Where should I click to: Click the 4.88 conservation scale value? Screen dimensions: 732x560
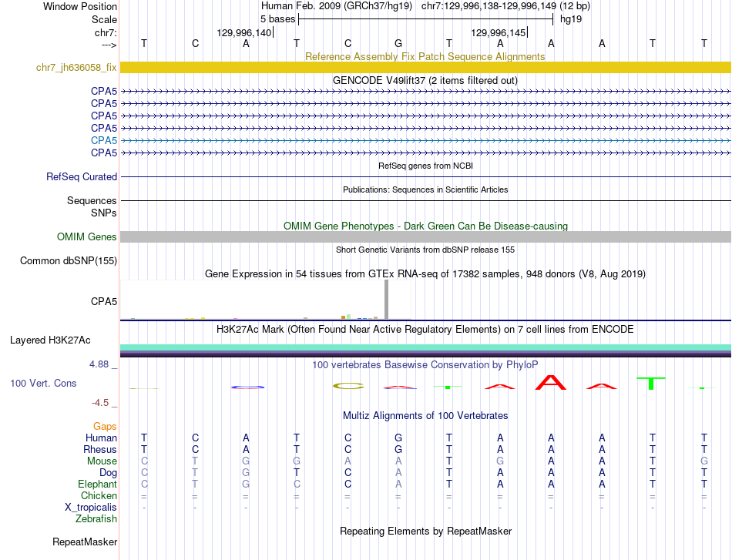[x=99, y=364]
